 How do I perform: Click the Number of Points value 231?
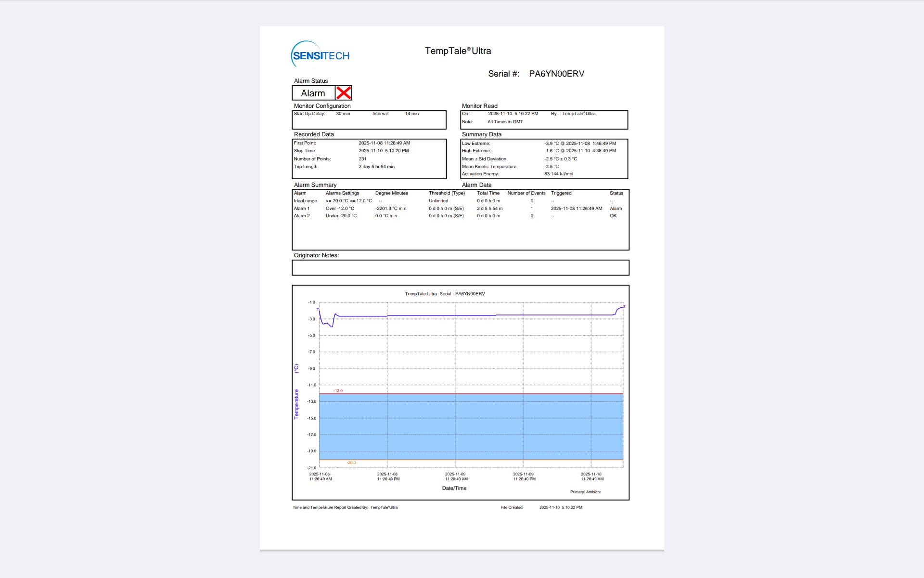(362, 159)
